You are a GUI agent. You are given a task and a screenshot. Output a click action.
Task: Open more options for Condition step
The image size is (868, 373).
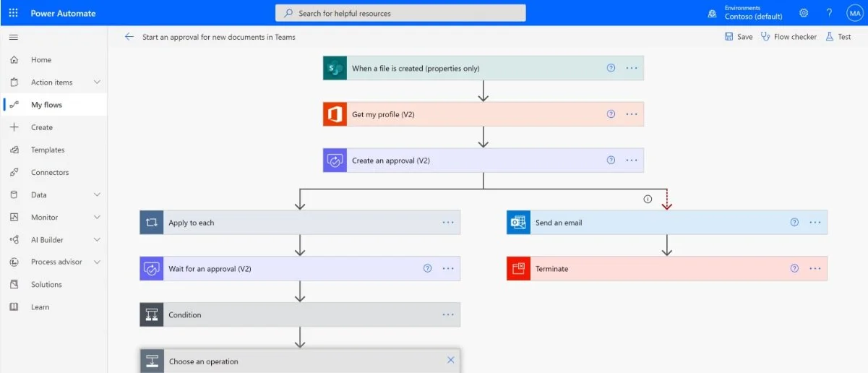click(x=448, y=314)
